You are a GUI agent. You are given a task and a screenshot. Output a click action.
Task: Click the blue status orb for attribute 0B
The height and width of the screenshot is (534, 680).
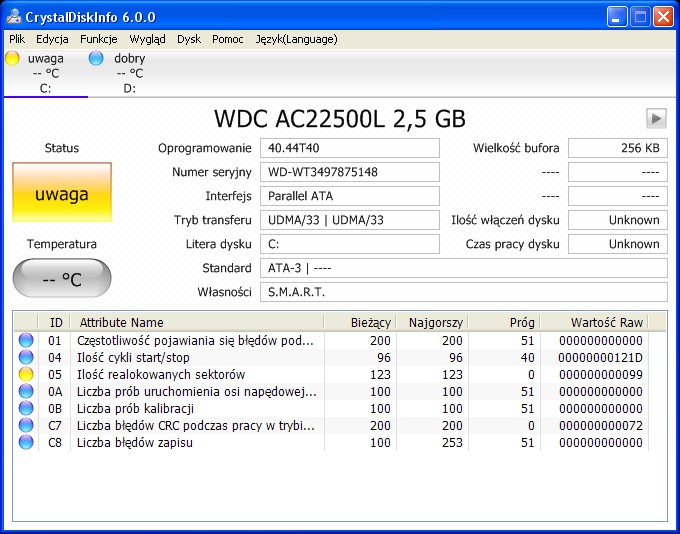point(26,408)
